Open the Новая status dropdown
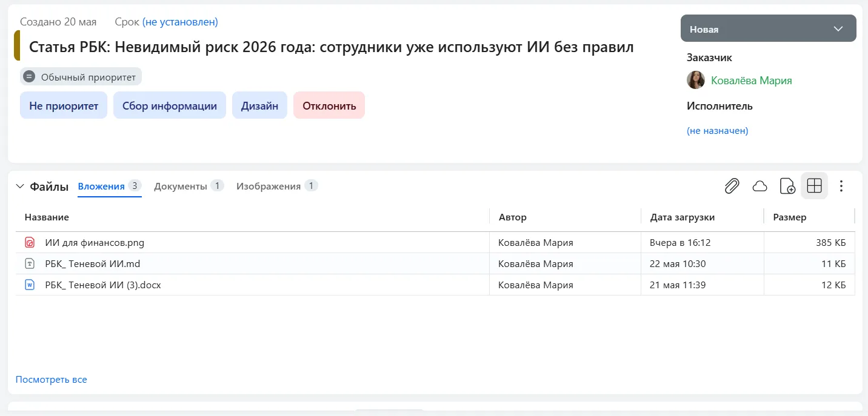 click(x=769, y=29)
